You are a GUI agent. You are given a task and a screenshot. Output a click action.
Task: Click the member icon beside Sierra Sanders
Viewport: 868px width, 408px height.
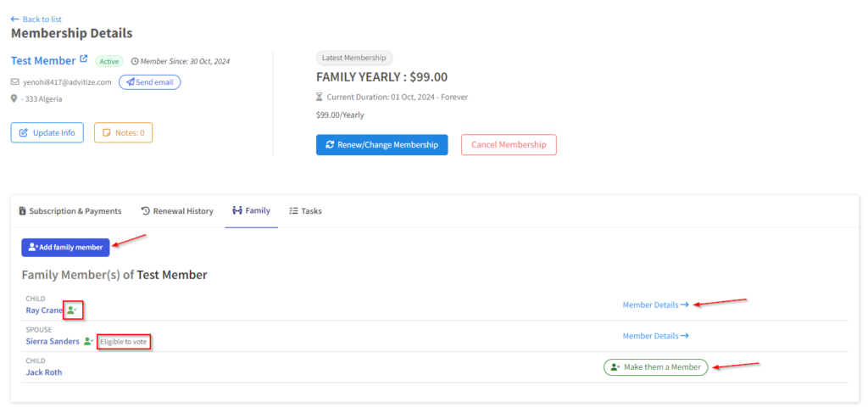pos(88,341)
